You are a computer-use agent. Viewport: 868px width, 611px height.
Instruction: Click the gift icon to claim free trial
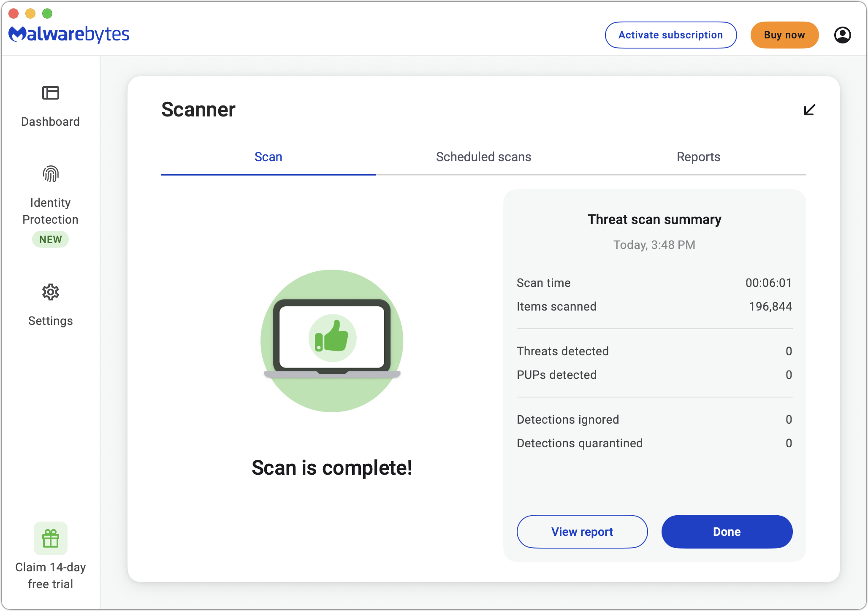(x=51, y=538)
